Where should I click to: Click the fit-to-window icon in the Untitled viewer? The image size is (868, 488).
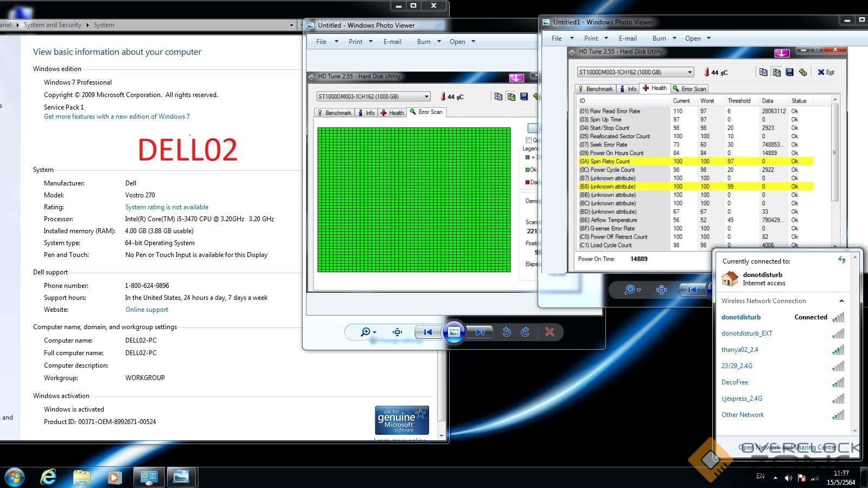(x=398, y=332)
